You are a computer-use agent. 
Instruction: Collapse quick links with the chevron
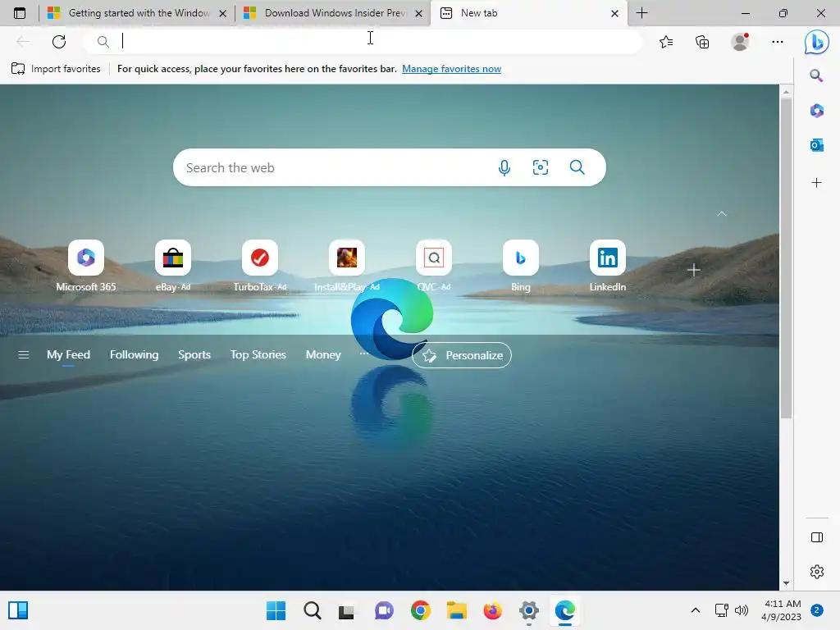pyautogui.click(x=722, y=214)
